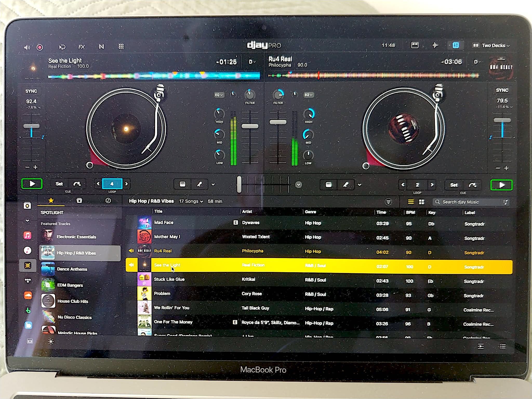Image resolution: width=532 pixels, height=399 pixels.
Task: Switch library to list view
Action: (x=411, y=202)
